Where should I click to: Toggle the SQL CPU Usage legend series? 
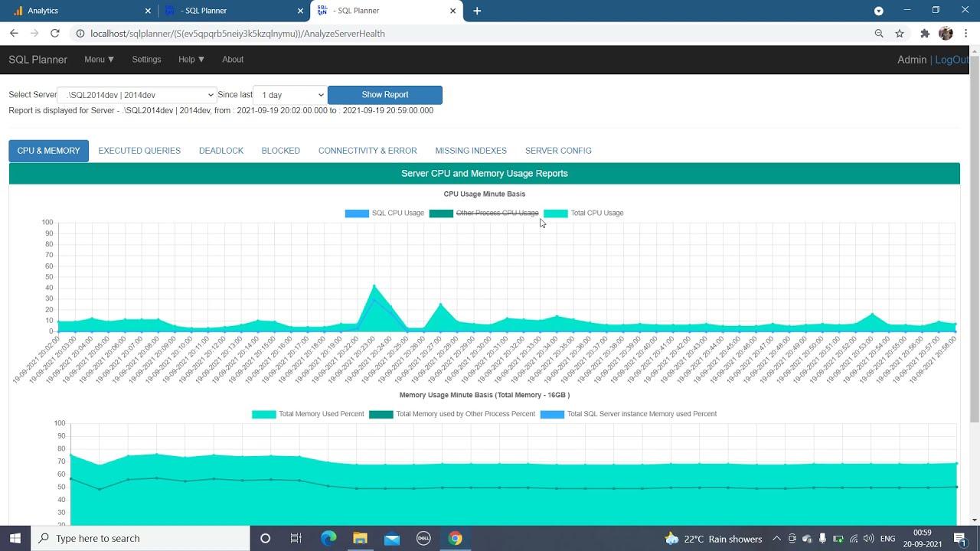[x=384, y=214]
